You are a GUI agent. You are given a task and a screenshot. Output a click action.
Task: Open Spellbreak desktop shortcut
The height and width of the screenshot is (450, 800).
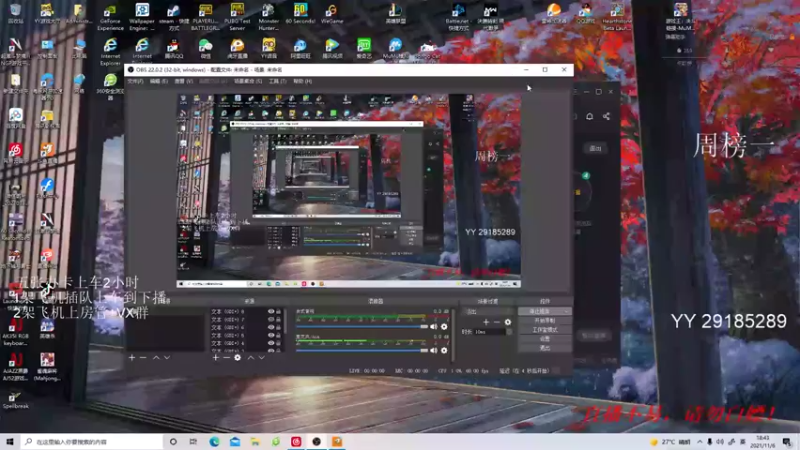pos(15,400)
